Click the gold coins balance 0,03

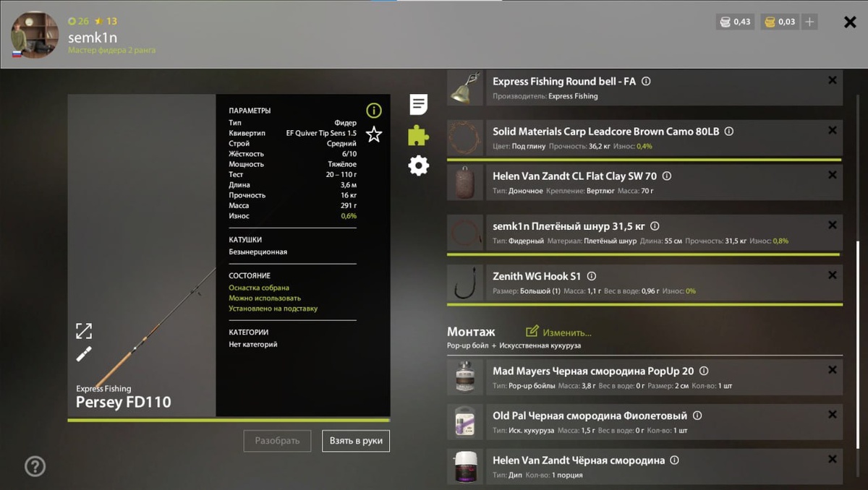coord(780,22)
